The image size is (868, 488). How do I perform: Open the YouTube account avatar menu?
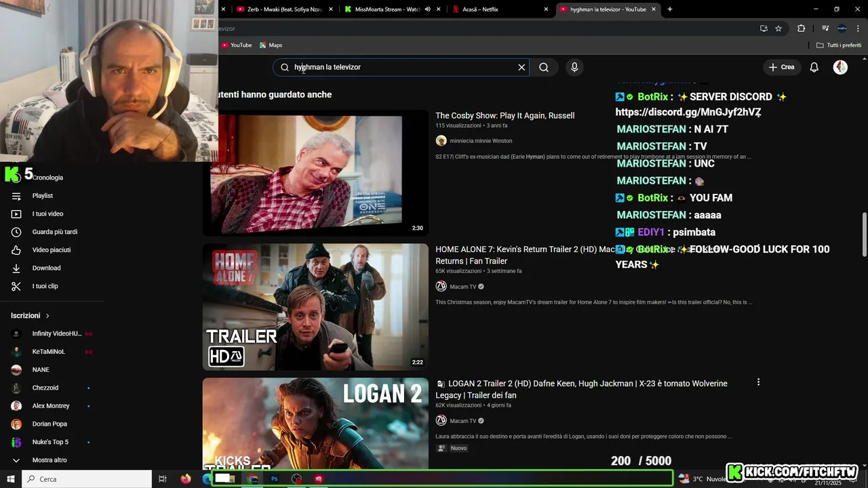(840, 67)
